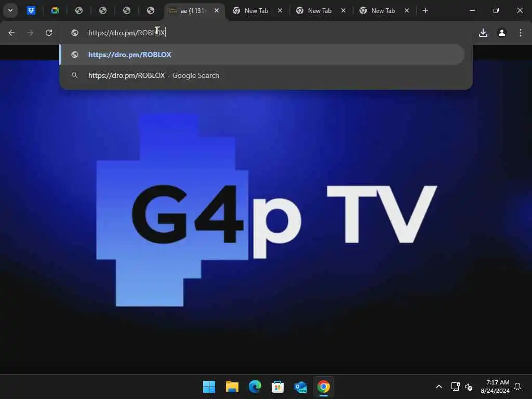
Task: Open Microsoft Store from the taskbar
Action: [277, 387]
